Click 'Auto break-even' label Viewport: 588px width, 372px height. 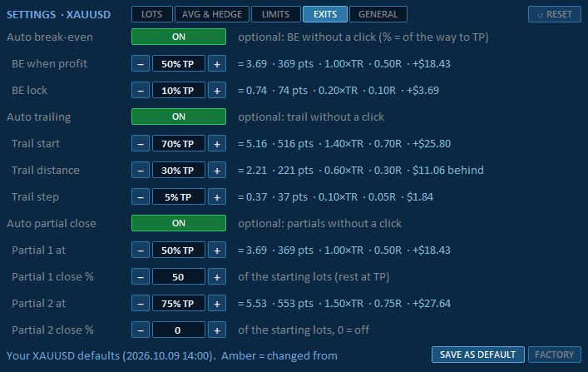(x=50, y=37)
